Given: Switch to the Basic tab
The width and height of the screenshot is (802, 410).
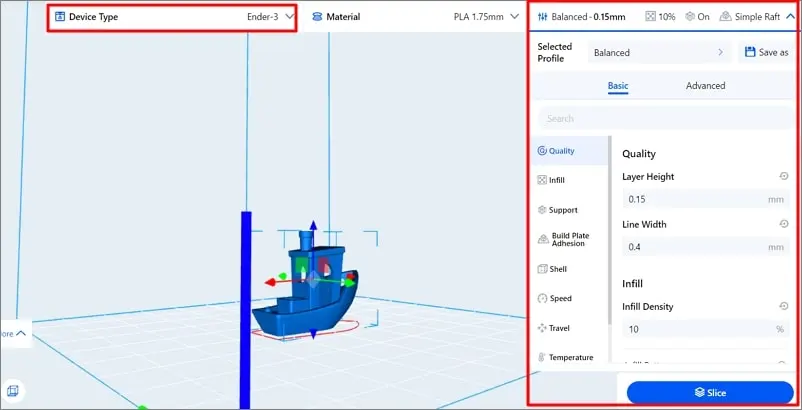Looking at the screenshot, I should click(618, 86).
